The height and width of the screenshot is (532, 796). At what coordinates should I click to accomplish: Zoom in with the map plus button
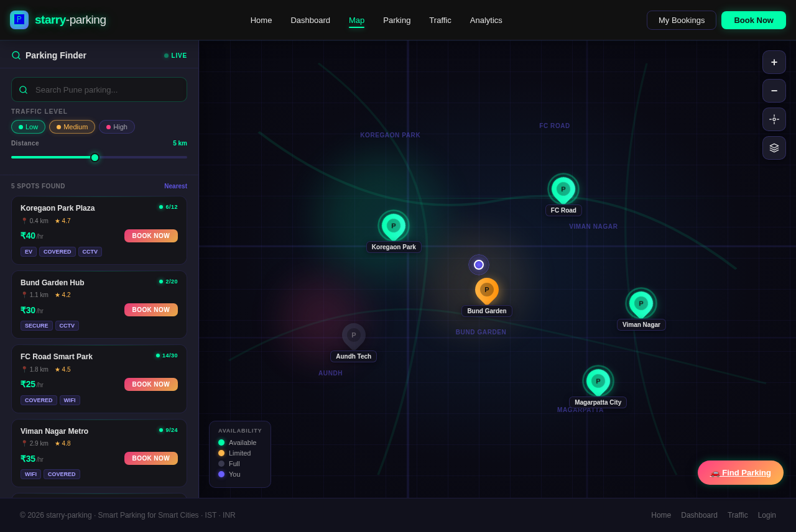(x=774, y=62)
